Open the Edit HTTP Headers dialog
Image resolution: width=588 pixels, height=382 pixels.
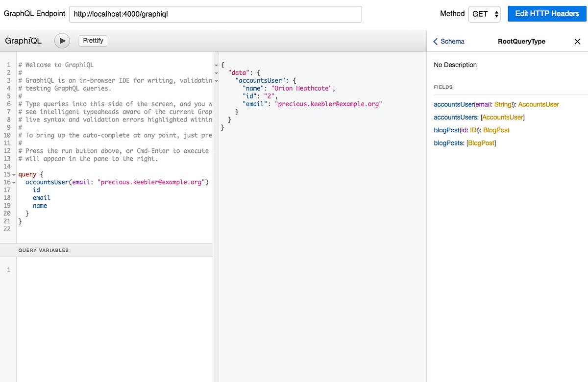(x=547, y=14)
